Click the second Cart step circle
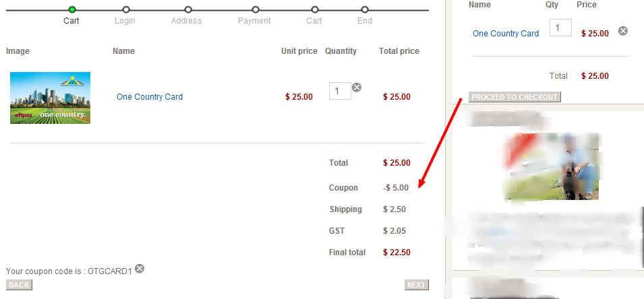 coord(315,9)
